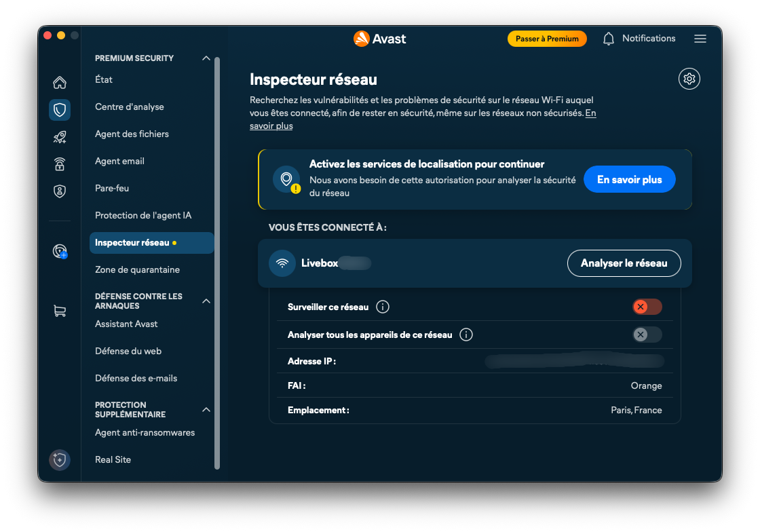Image resolution: width=760 pixels, height=532 pixels.
Task: Open the hamburger menu icon
Action: tap(700, 39)
